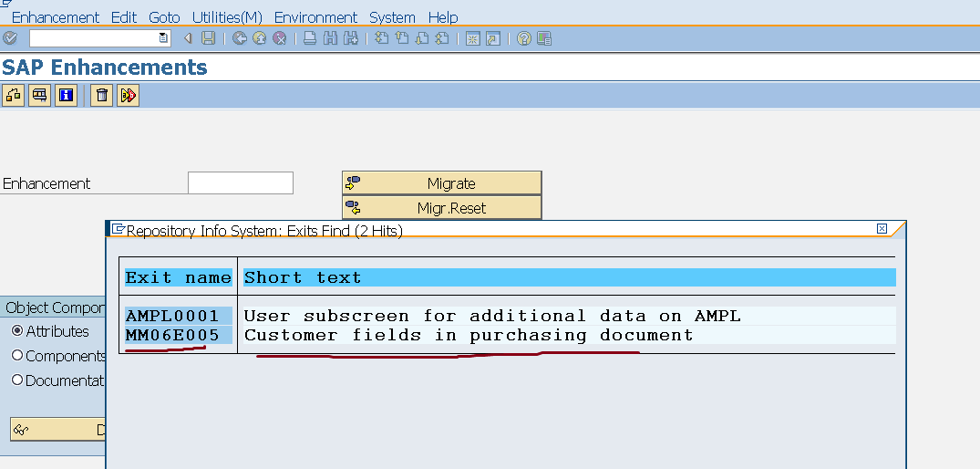980x469 pixels.
Task: Click the Print icon
Action: [x=310, y=38]
